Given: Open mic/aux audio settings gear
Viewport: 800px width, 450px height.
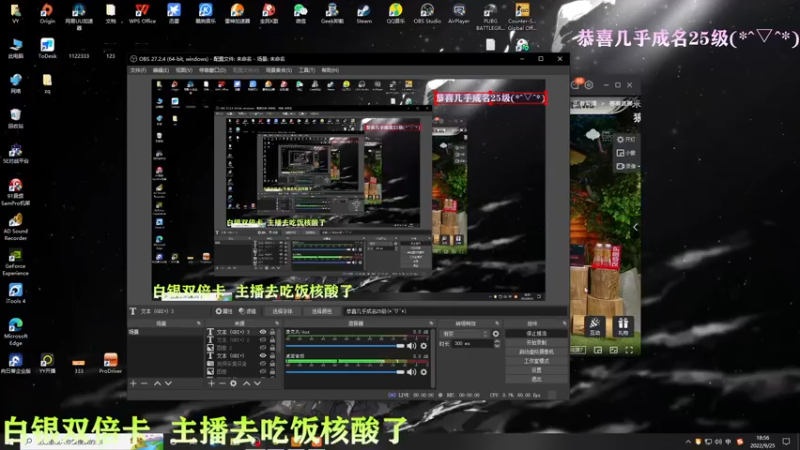Looking at the screenshot, I should point(423,346).
